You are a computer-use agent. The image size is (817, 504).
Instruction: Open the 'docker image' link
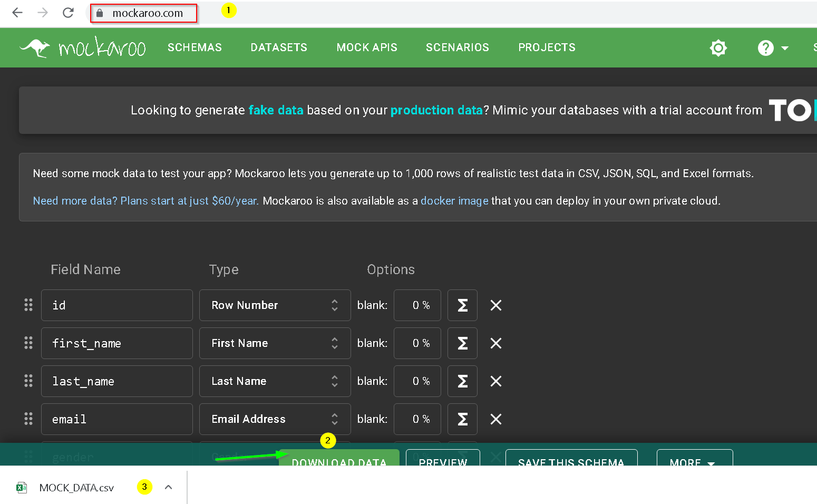point(454,201)
